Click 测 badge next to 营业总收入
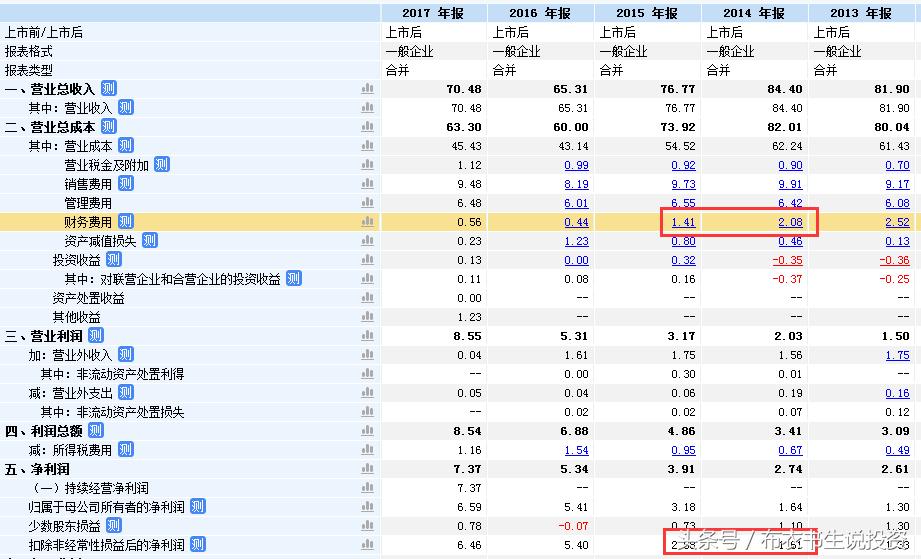Screen dimensions: 921x559 click(109, 89)
